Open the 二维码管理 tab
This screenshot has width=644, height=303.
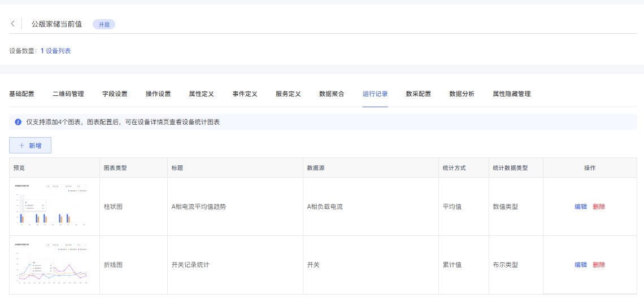pos(68,94)
